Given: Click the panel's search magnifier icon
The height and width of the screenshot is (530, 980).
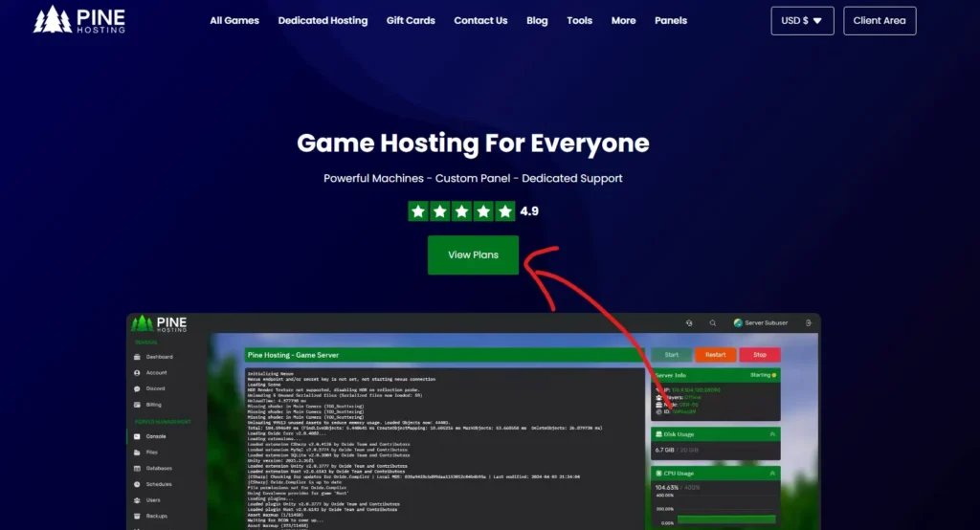Looking at the screenshot, I should 712,323.
